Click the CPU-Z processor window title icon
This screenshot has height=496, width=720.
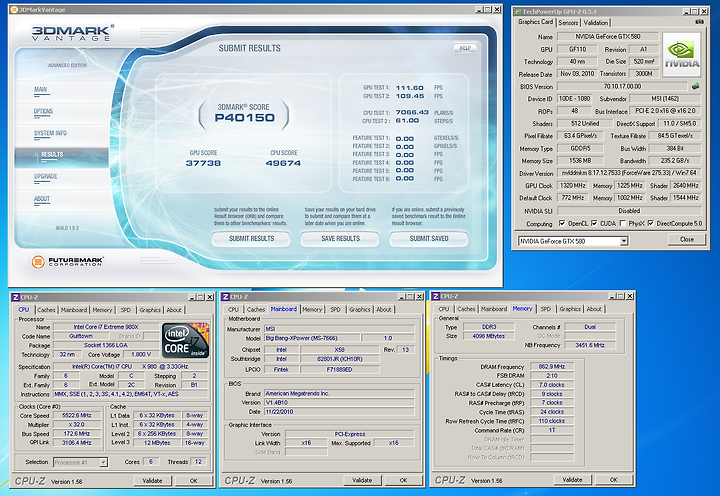pos(15,297)
